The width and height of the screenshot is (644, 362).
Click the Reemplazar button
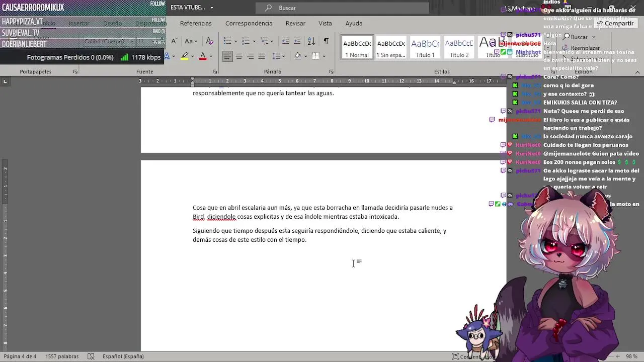point(581,48)
